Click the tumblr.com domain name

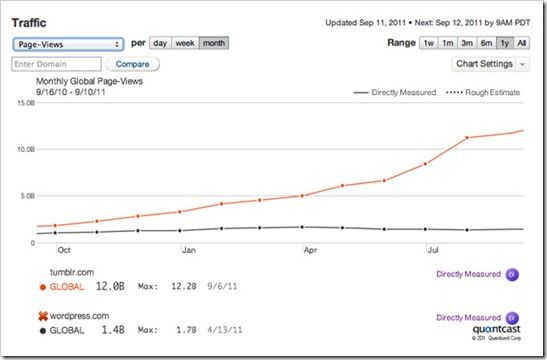[72, 272]
